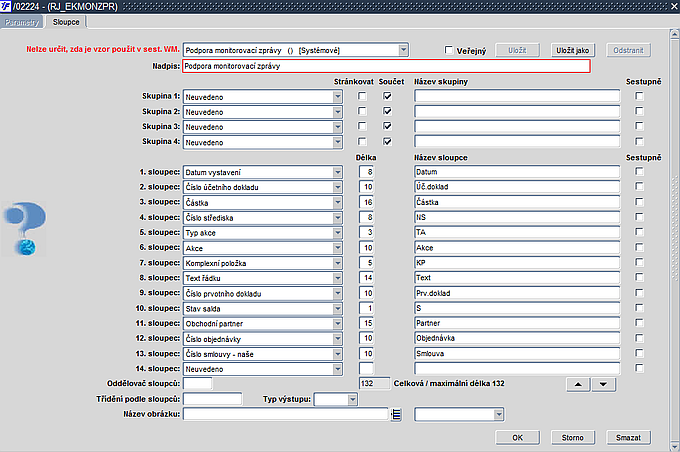Enable Stránkovat for Skupina 3
The image size is (680, 452).
point(362,126)
